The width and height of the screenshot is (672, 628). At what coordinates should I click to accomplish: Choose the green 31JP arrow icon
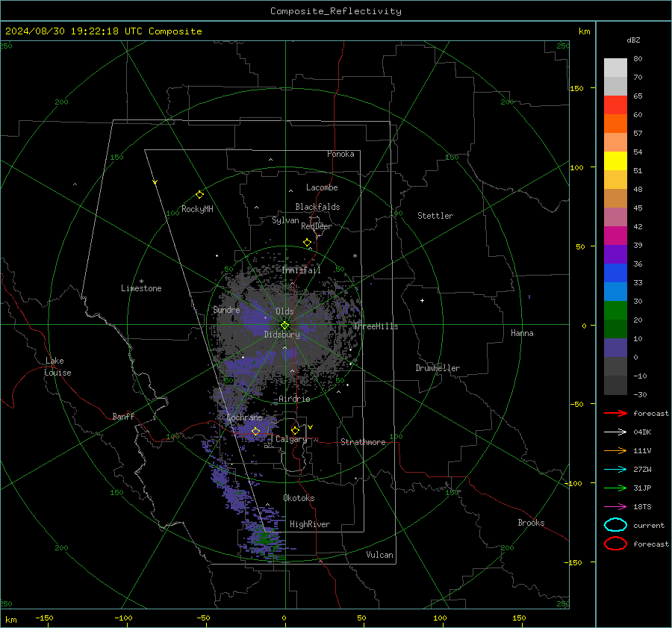(615, 488)
